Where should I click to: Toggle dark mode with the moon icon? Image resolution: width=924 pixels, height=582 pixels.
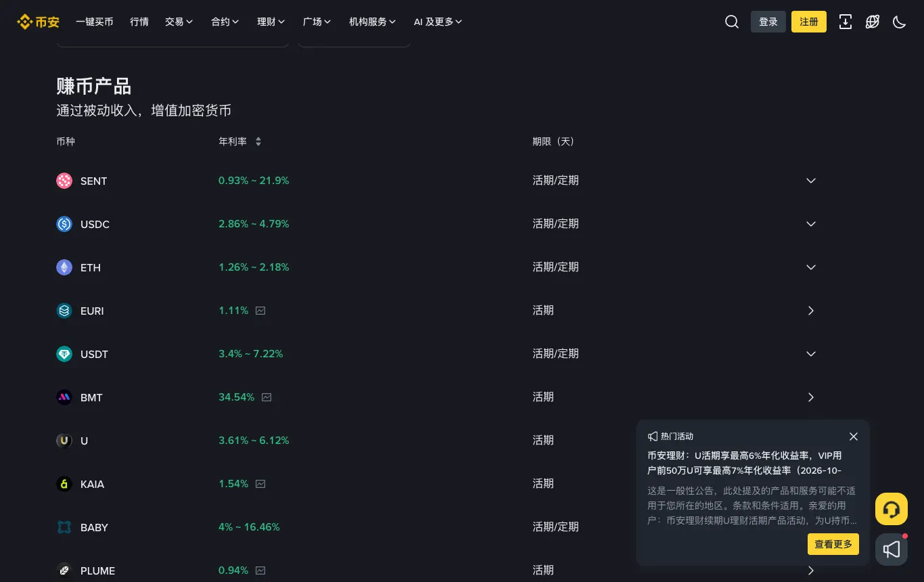[x=900, y=22]
